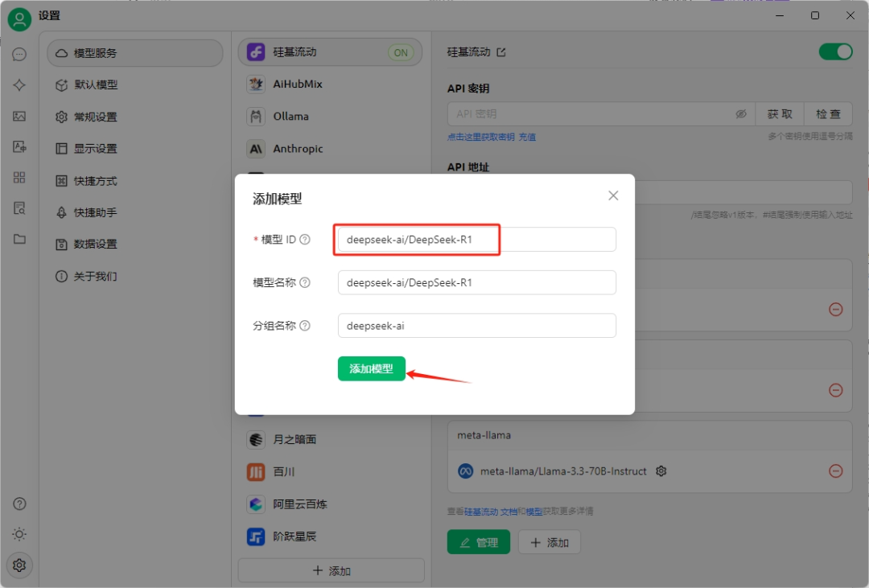Show the 分组名称 help tooltip icon
Viewport: 869px width, 588px height.
305,326
